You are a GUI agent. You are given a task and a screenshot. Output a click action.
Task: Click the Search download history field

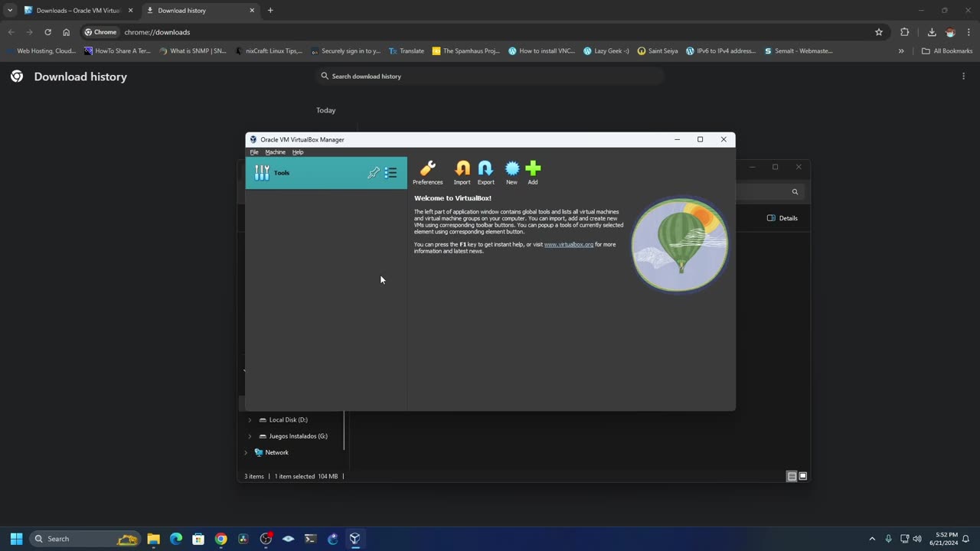coord(490,77)
